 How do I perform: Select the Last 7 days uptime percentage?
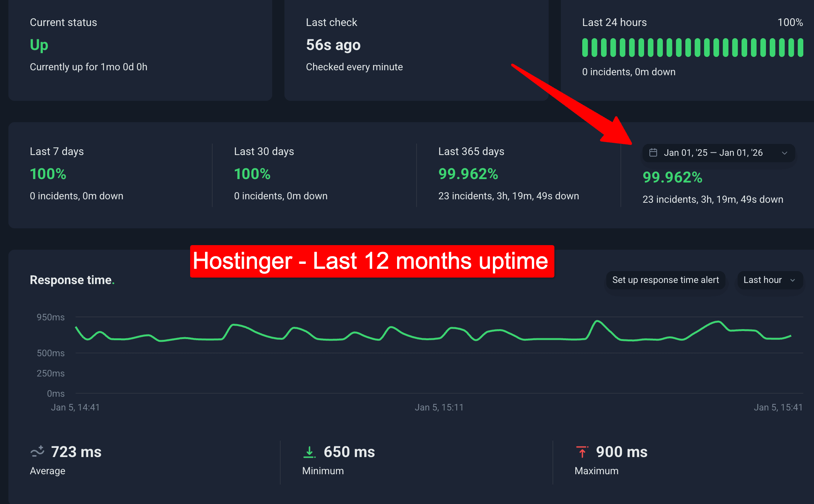48,174
